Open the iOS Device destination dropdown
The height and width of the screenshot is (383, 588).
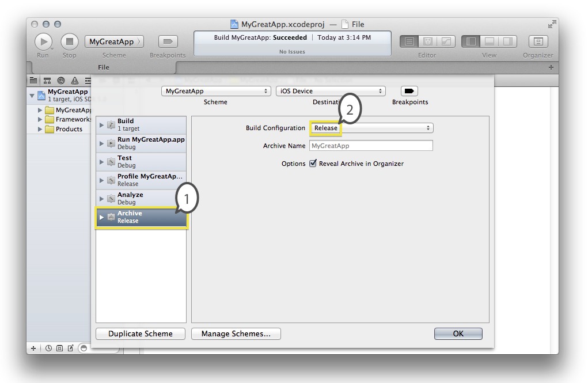(x=331, y=91)
